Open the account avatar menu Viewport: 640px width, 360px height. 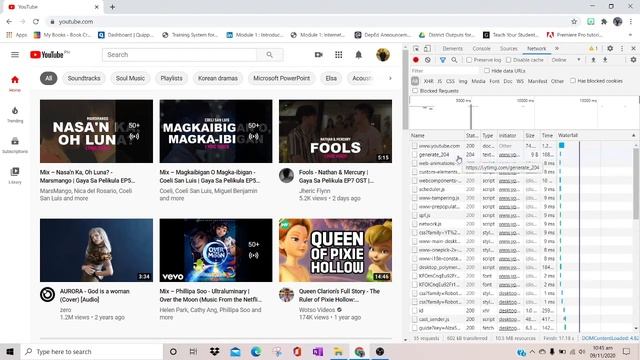(382, 54)
